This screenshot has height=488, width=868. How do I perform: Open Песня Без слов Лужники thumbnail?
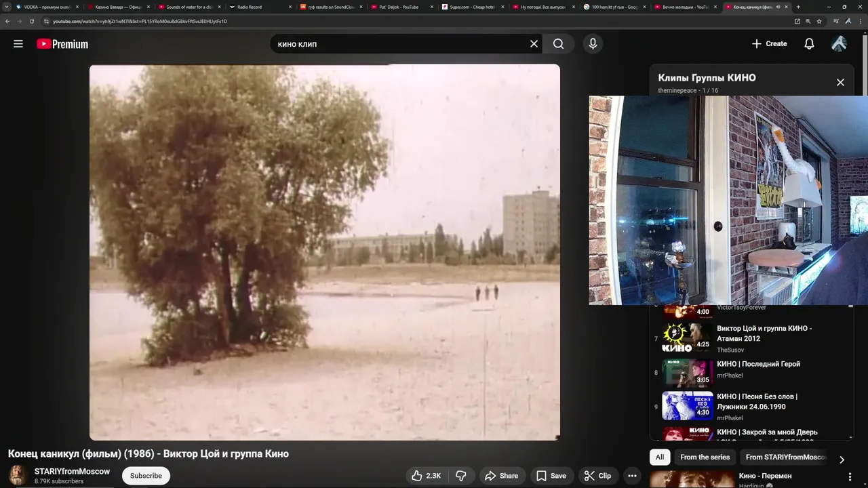[688, 405]
